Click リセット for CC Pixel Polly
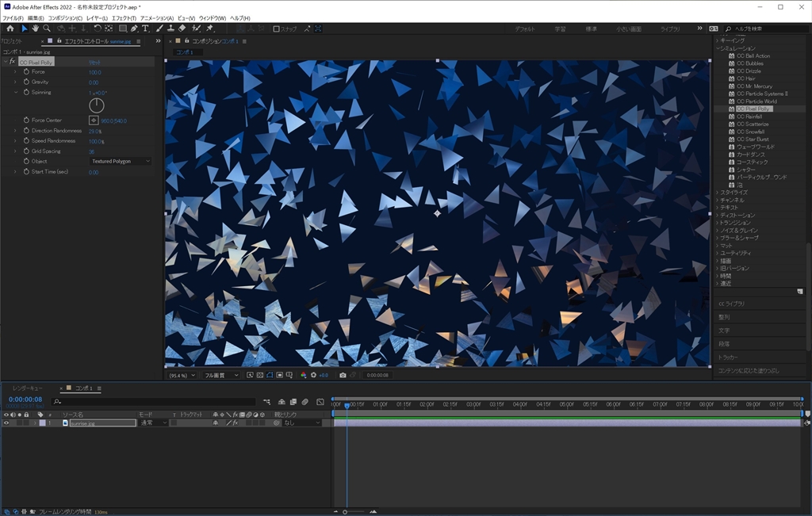This screenshot has height=516, width=812. (94, 62)
